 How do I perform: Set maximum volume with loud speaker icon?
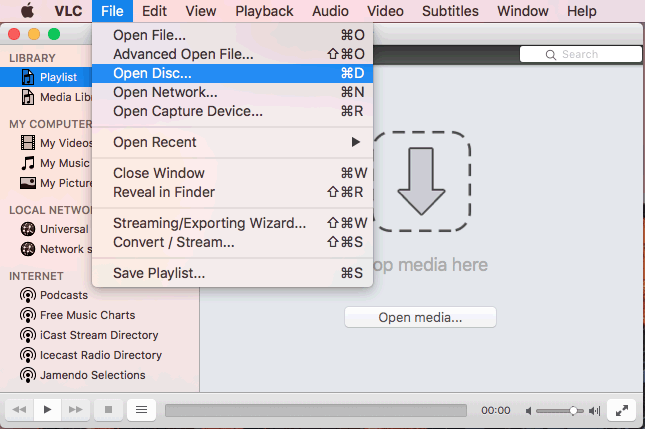594,410
